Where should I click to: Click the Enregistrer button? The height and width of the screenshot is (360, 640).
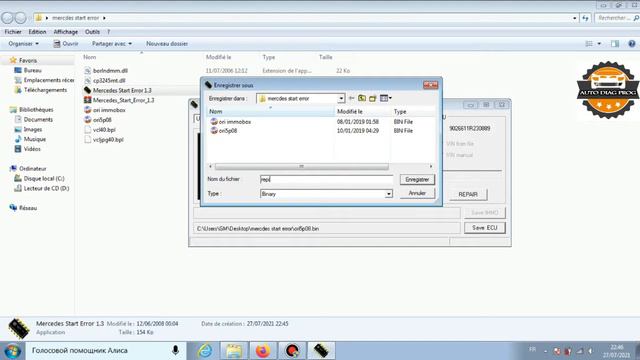pos(417,180)
